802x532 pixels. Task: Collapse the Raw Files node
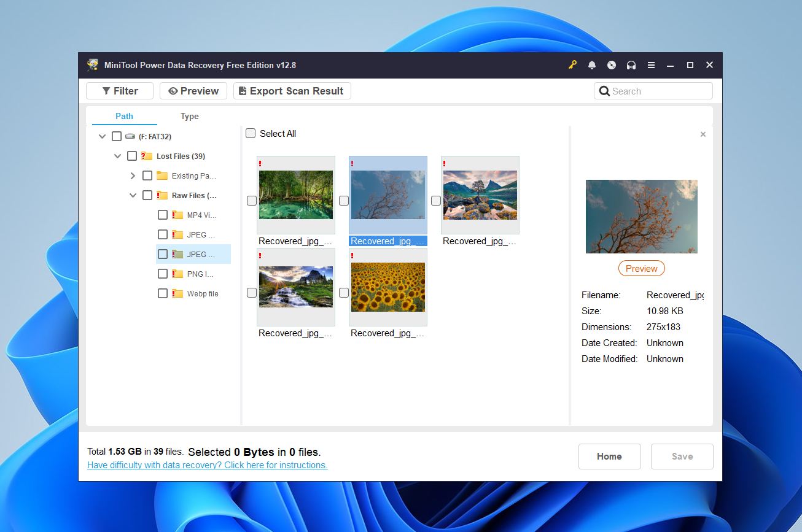[133, 195]
